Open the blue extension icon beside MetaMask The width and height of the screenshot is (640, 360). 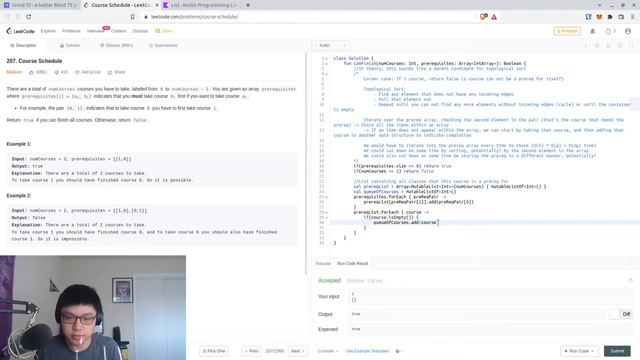tap(589, 17)
